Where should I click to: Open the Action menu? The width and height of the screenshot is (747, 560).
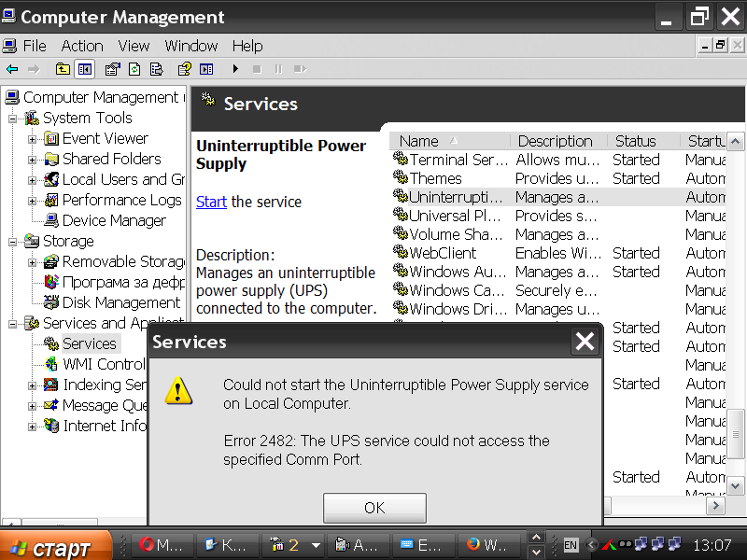pyautogui.click(x=82, y=46)
